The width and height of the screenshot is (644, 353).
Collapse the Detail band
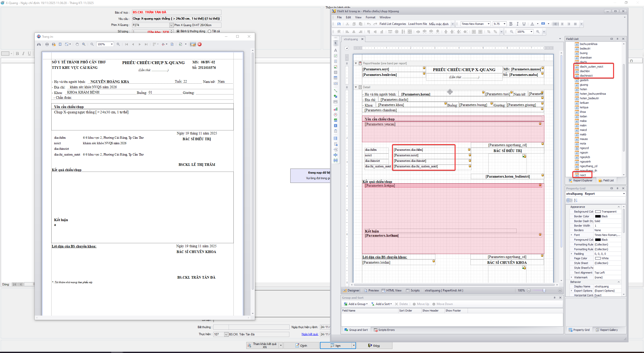(356, 87)
